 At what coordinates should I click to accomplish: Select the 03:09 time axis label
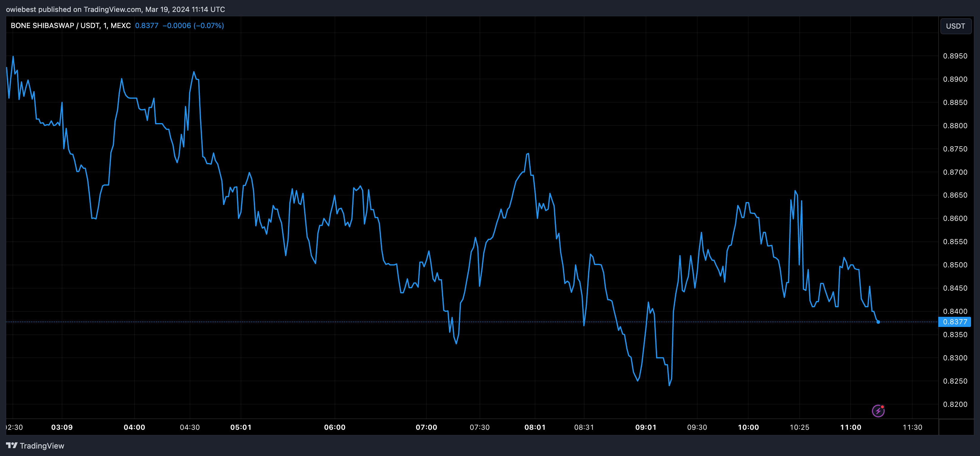pos(62,427)
